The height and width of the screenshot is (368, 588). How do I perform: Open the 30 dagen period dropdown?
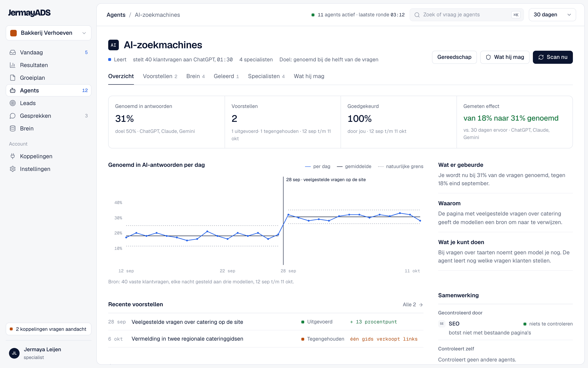(x=552, y=15)
